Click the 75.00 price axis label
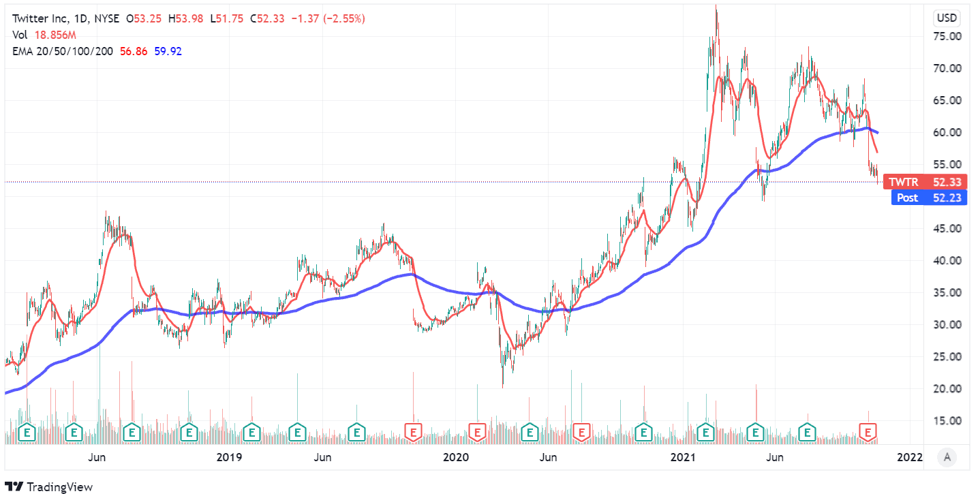 [947, 36]
